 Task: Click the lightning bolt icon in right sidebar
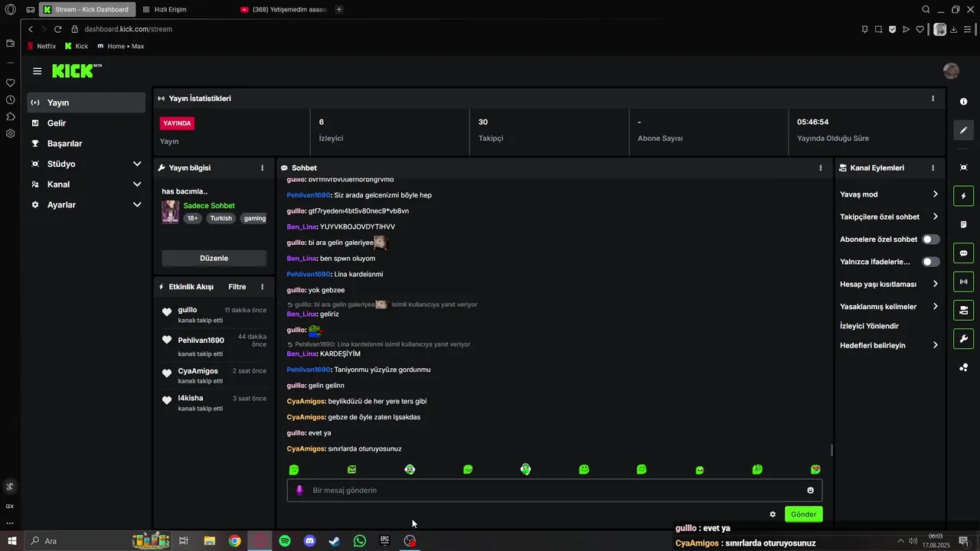963,196
